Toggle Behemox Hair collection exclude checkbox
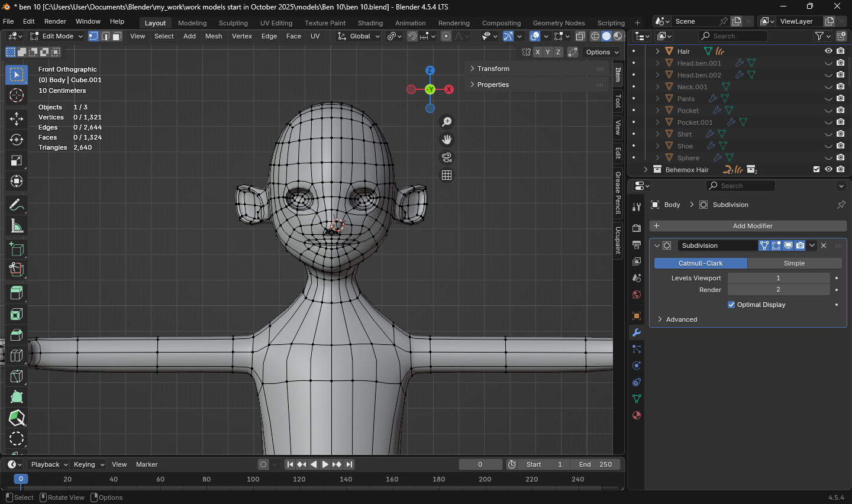The width and height of the screenshot is (852, 504). (816, 170)
